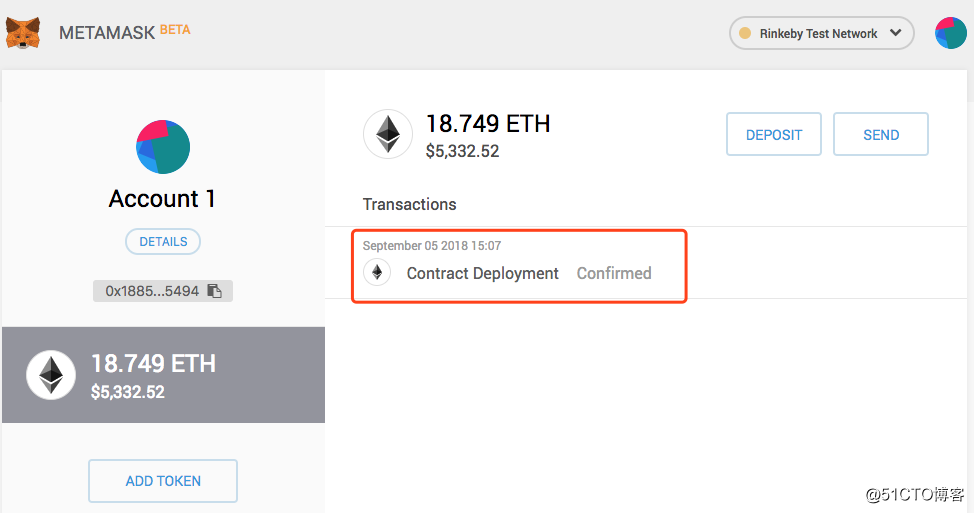
Task: Expand network list using chevron arrow
Action: pos(896,33)
